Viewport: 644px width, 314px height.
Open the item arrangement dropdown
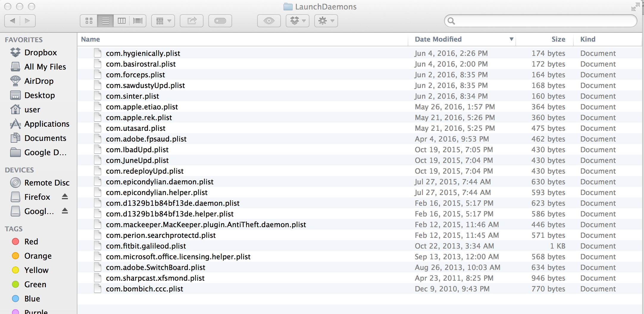(163, 21)
